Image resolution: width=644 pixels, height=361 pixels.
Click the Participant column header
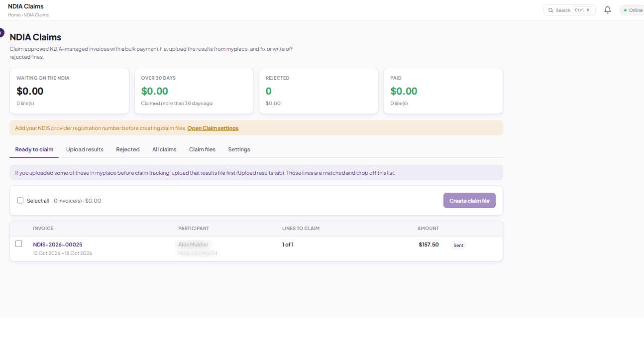pyautogui.click(x=194, y=229)
